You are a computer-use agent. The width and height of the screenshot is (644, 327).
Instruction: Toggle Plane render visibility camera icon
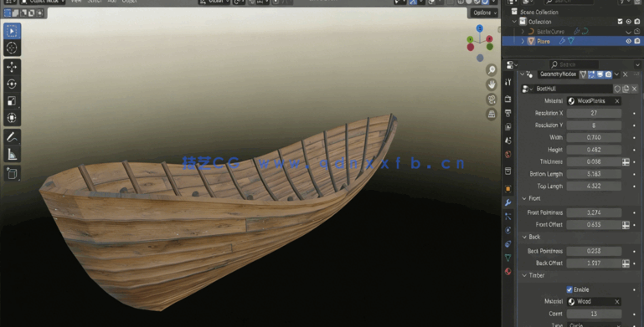tap(637, 41)
